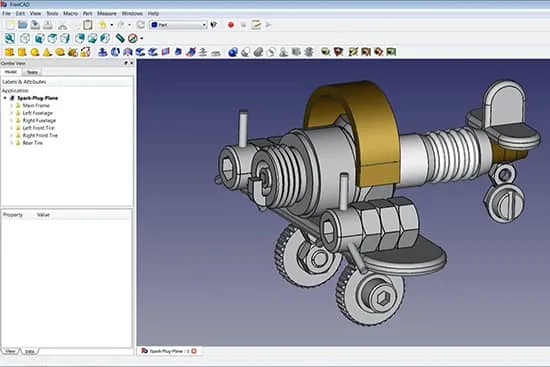The width and height of the screenshot is (550, 367).
Task: Click the Extrude tool icon
Action: pos(102,52)
